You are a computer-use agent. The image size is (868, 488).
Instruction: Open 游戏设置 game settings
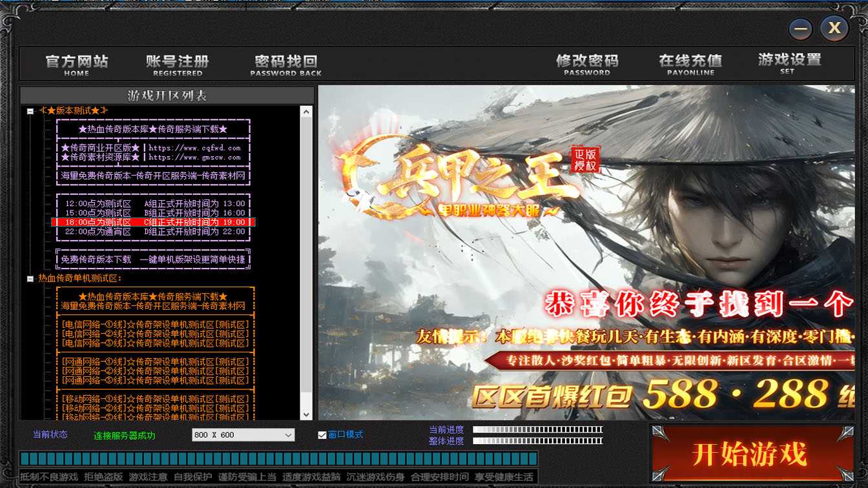point(789,63)
